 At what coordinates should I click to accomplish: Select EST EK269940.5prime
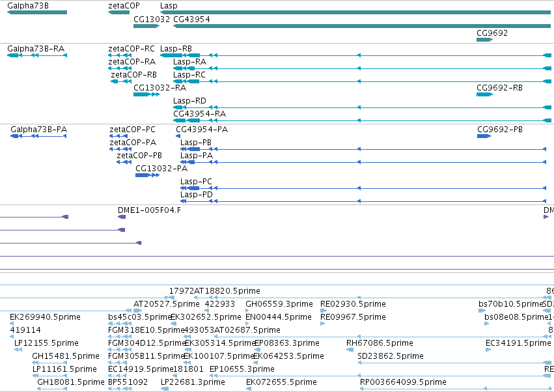[12, 324]
